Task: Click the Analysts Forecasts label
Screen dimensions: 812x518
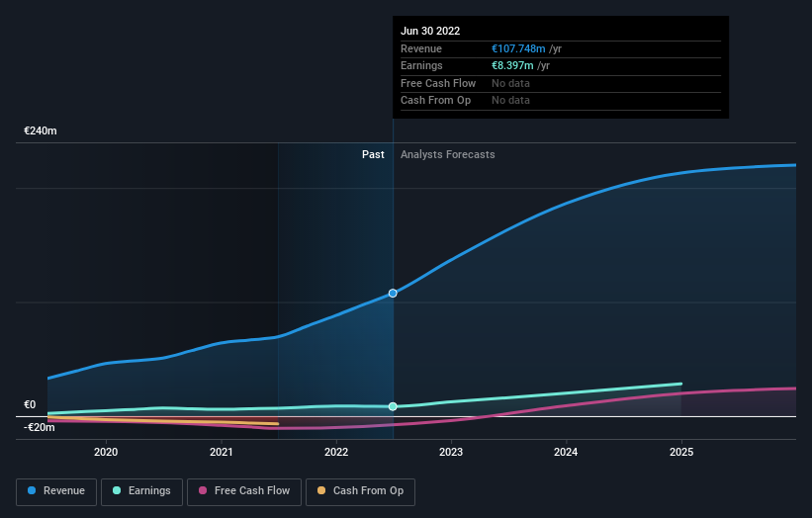Action: pyautogui.click(x=447, y=155)
